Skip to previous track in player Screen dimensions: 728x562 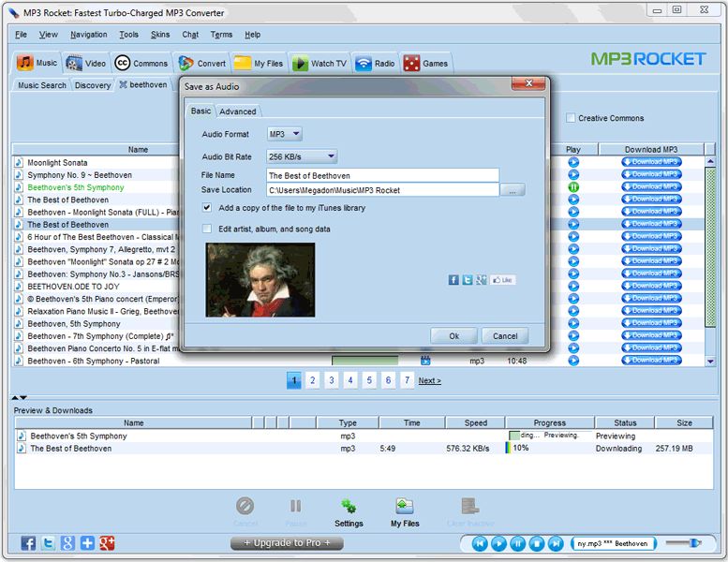coord(480,543)
